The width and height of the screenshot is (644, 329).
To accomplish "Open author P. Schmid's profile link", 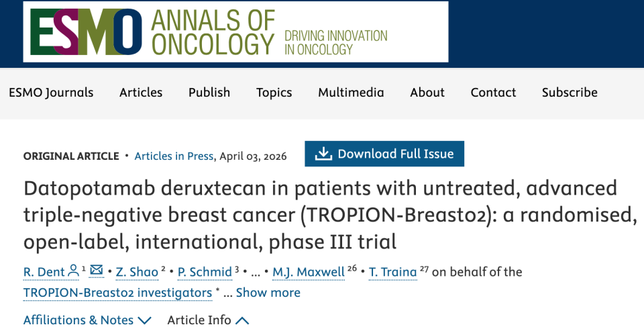I will point(205,272).
